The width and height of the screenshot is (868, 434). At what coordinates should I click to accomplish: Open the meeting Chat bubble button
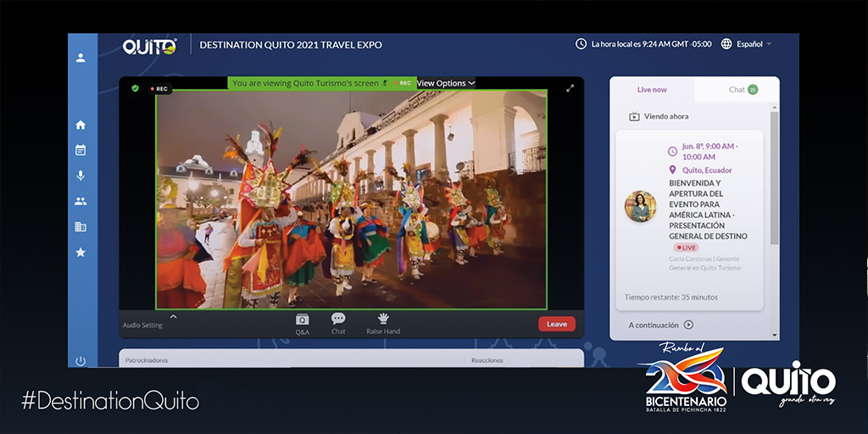(338, 323)
